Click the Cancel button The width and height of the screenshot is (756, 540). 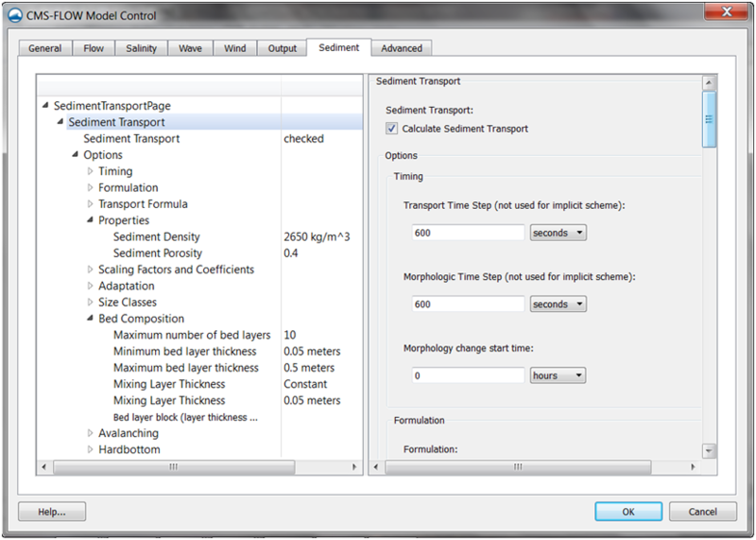coord(702,512)
